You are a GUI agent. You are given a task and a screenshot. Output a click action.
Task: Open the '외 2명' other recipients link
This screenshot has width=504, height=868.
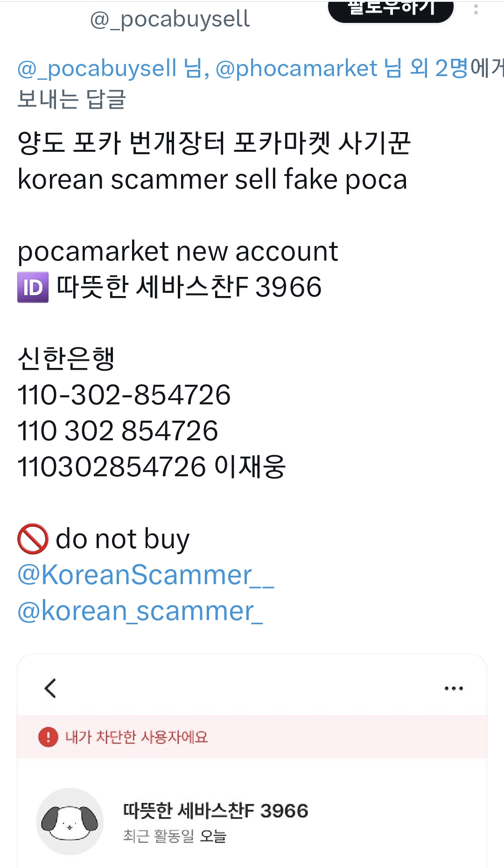click(x=439, y=69)
